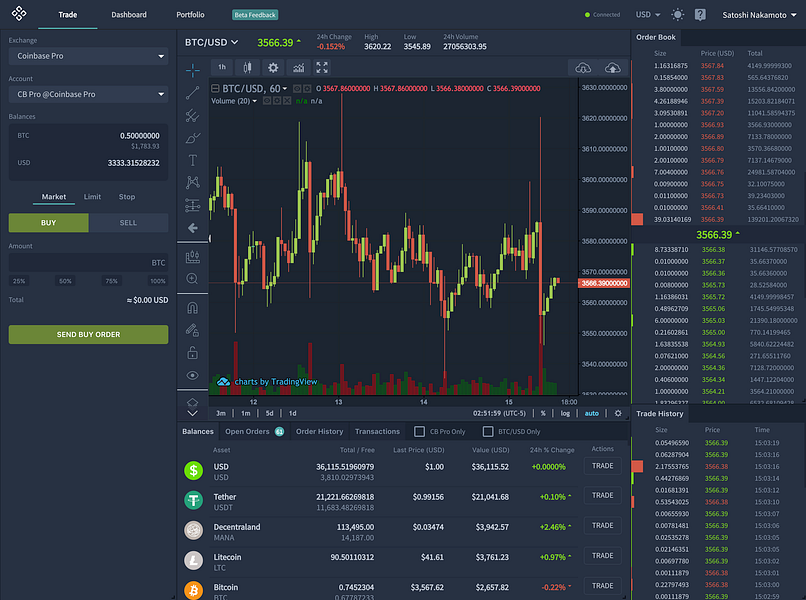Screen dimensions: 806x600
Task: Click the app logo in the header
Action: tap(19, 13)
